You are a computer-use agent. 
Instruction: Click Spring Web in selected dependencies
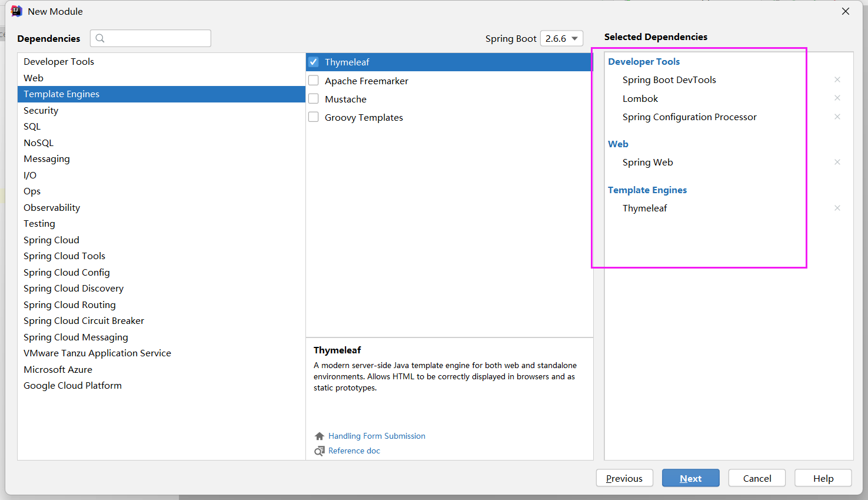tap(647, 162)
